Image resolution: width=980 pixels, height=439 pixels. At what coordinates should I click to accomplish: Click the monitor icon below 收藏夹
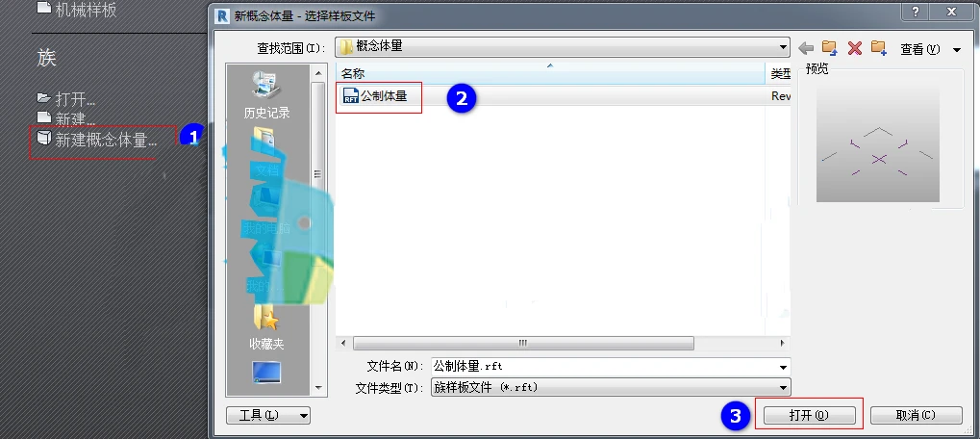click(266, 372)
